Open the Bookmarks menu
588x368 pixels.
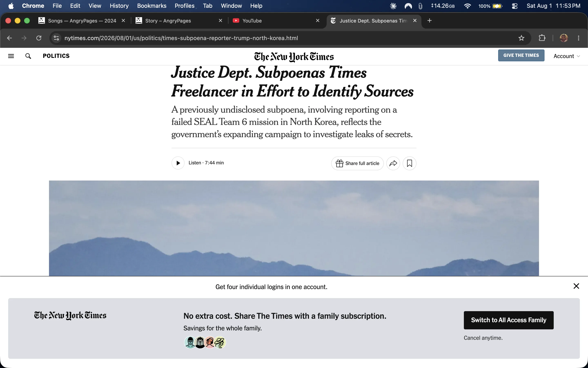[152, 6]
